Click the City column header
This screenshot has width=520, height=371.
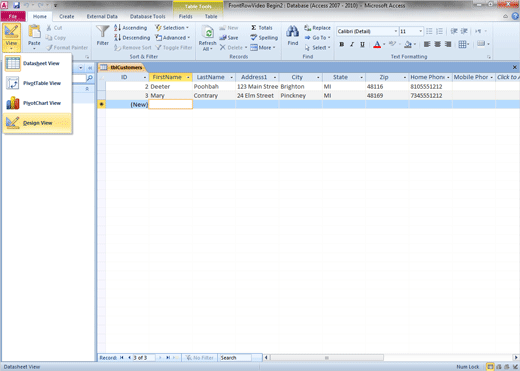pos(300,77)
